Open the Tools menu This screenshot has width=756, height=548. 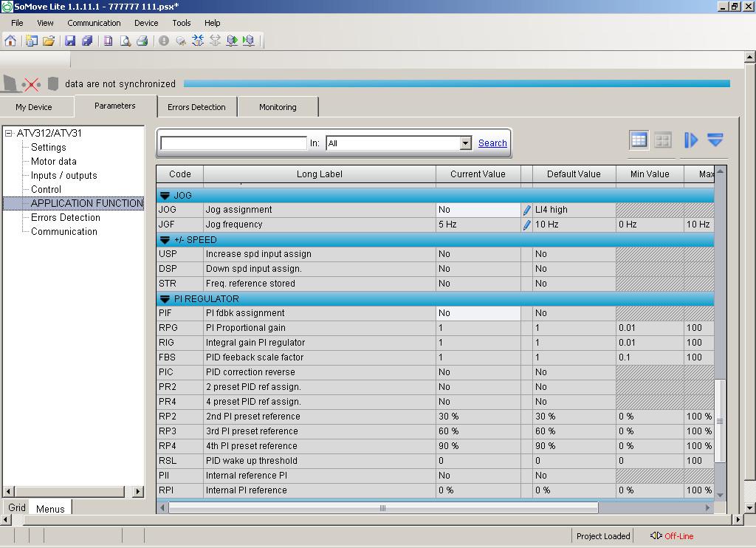182,23
